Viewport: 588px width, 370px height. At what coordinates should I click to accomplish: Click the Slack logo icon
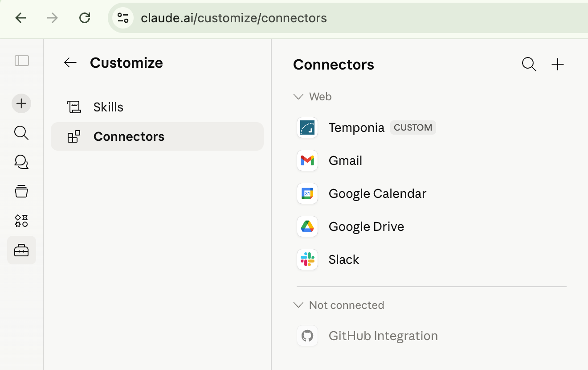pyautogui.click(x=307, y=259)
